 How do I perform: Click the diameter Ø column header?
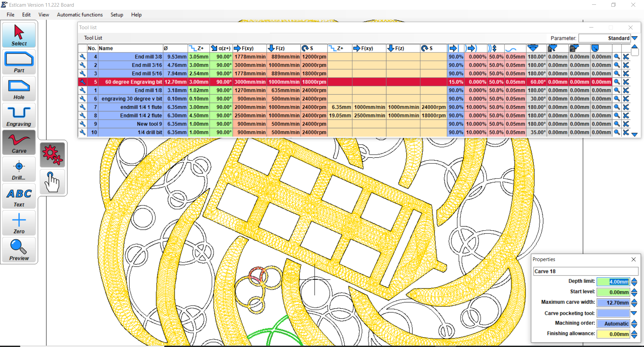pos(175,48)
